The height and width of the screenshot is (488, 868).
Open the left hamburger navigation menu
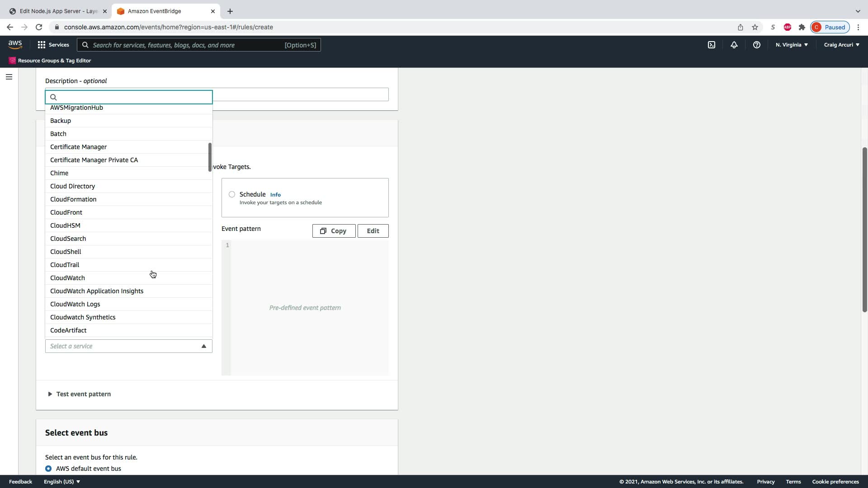(9, 77)
